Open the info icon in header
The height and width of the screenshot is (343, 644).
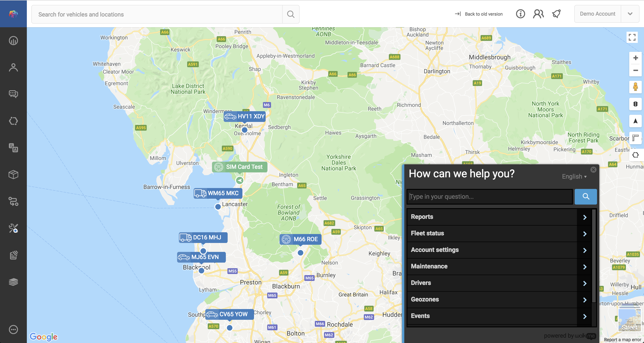(x=521, y=14)
